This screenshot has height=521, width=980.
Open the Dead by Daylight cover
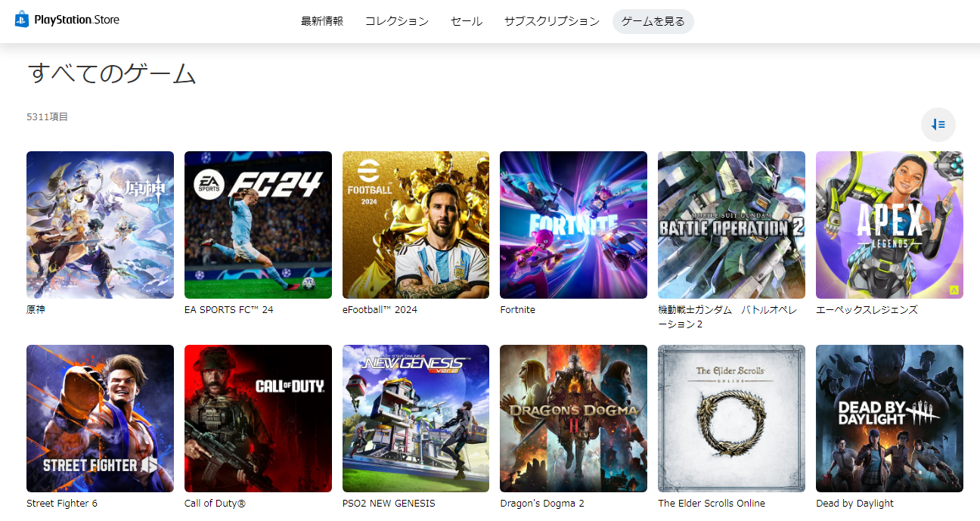[889, 418]
